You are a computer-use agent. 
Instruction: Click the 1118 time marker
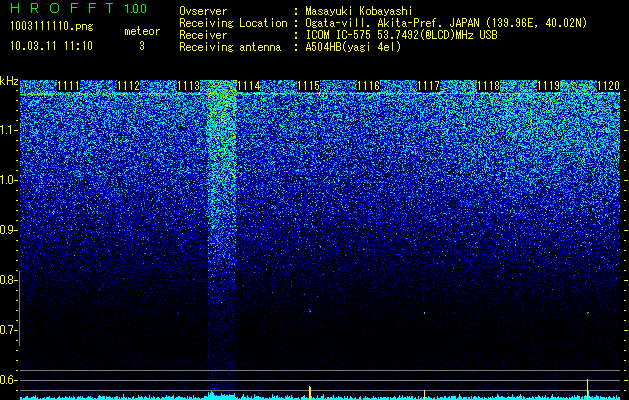(489, 86)
